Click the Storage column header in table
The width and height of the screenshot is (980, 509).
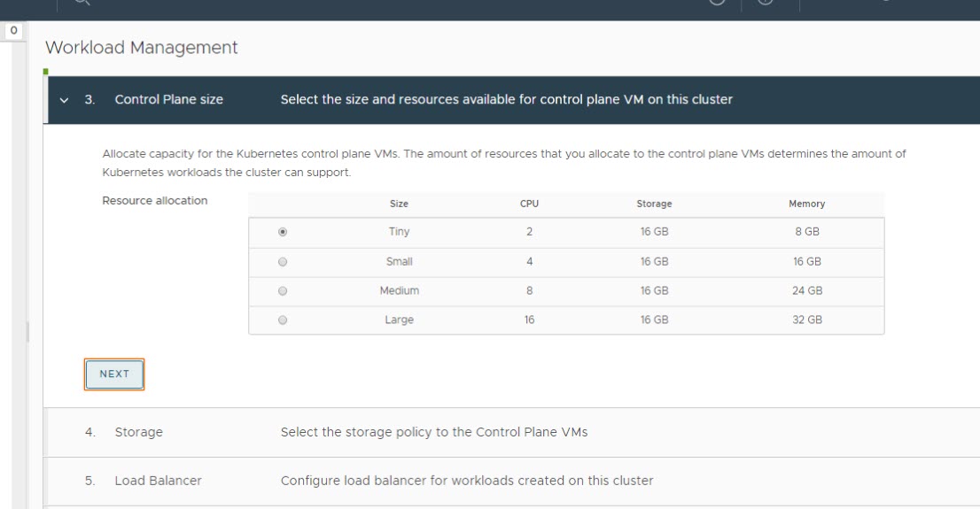point(654,204)
